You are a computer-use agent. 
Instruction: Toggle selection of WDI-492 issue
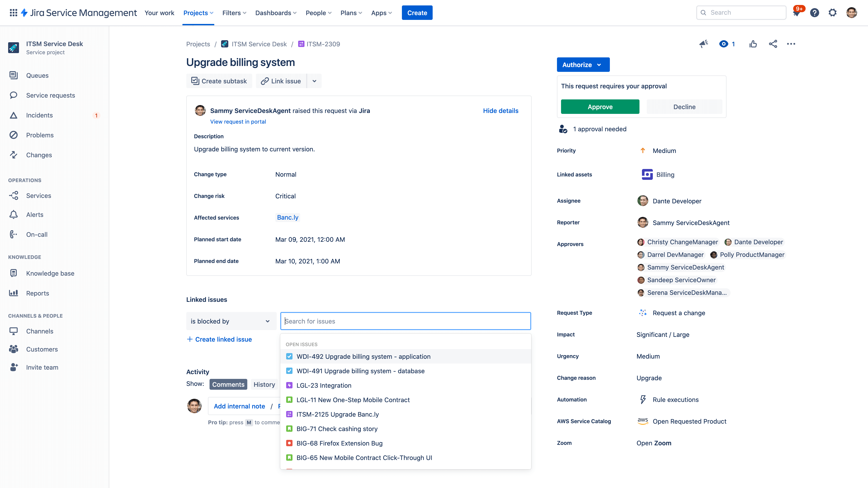289,356
